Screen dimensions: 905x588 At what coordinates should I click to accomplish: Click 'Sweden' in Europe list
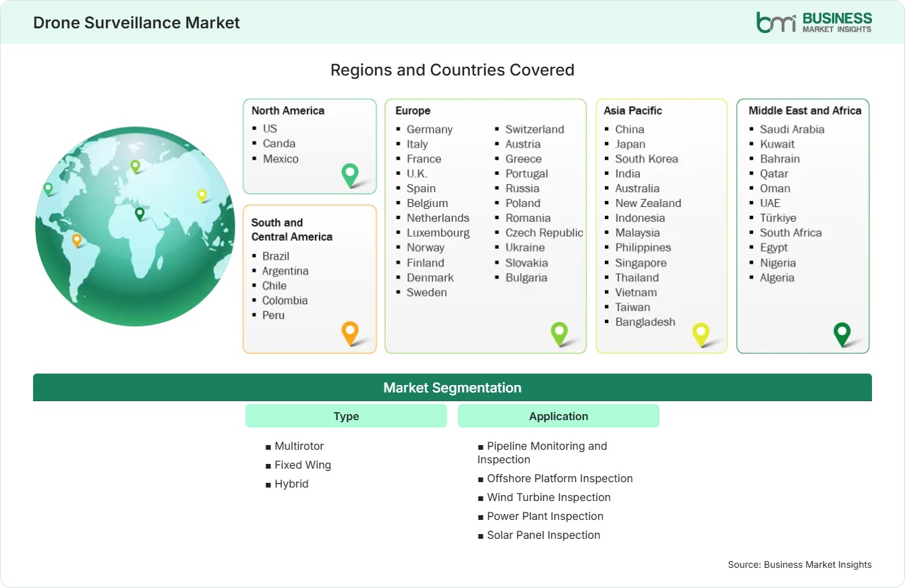[x=427, y=293]
